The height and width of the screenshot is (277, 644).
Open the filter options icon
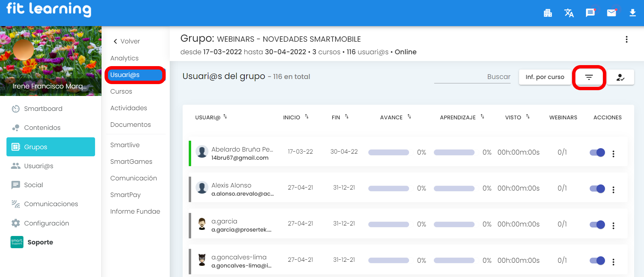tap(589, 77)
